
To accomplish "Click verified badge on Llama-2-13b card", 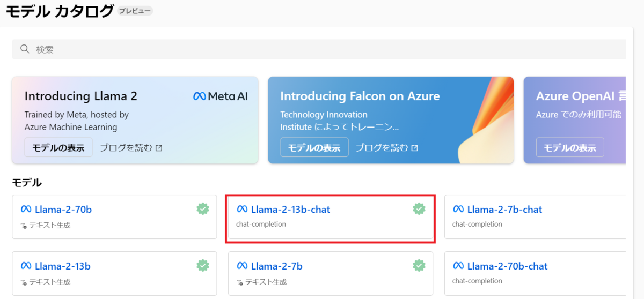I will [x=202, y=265].
